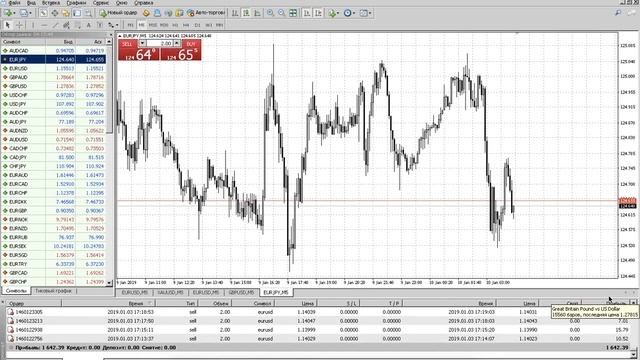Switch chart to MN timeframe
This screenshot has height=360, width=640.
pos(220,25)
